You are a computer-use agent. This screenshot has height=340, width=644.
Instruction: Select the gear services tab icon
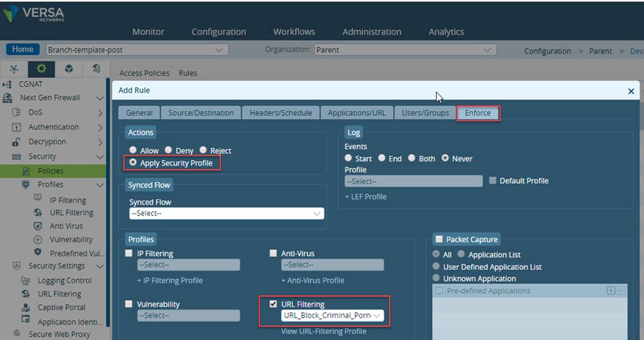pyautogui.click(x=41, y=69)
